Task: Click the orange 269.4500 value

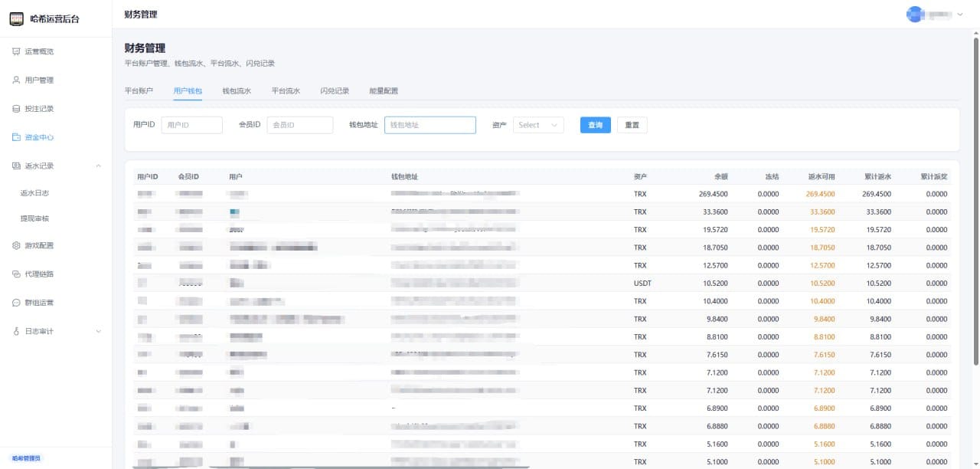Action: tap(821, 194)
